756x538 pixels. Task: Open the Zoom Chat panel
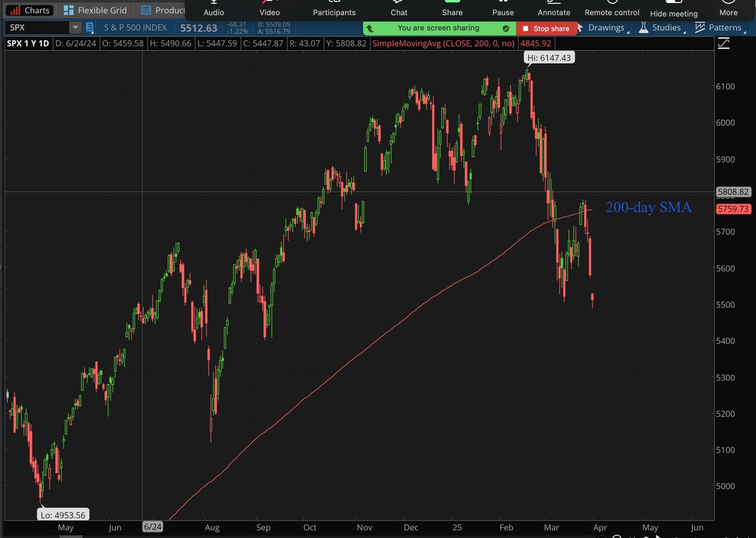click(x=399, y=9)
